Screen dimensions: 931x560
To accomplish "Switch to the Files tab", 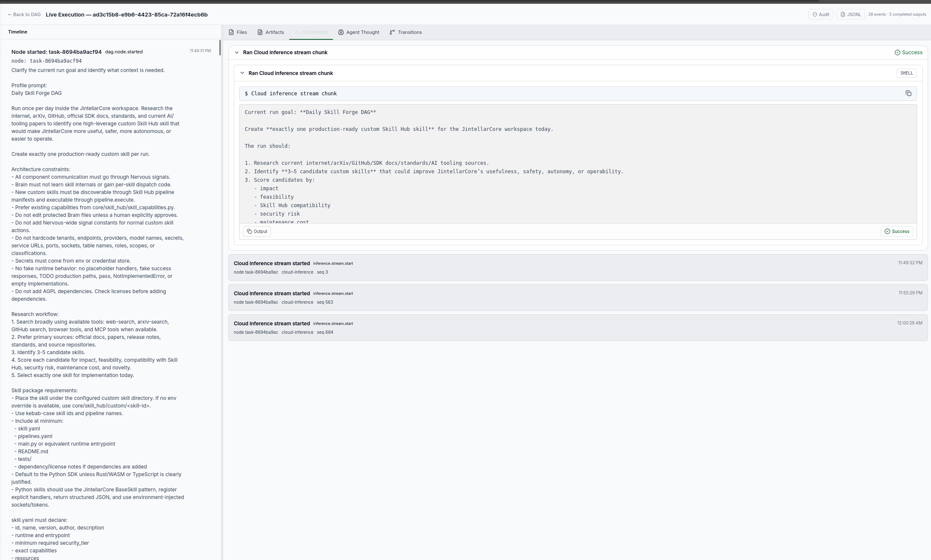I will (x=238, y=32).
